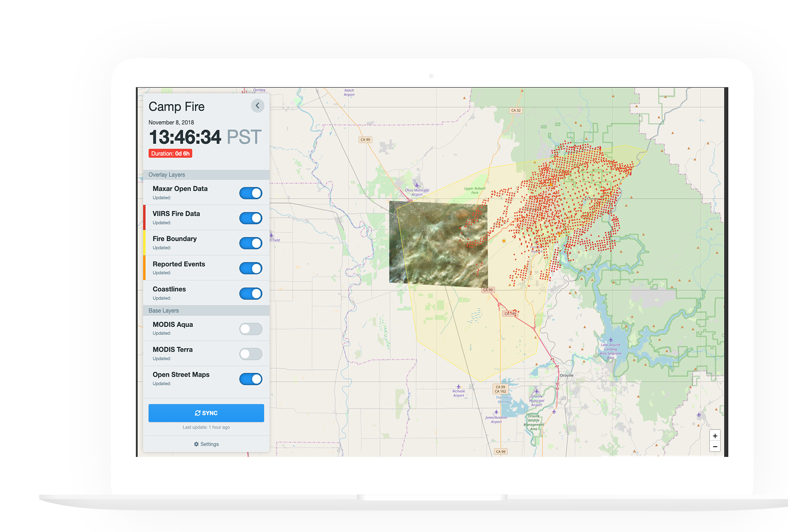Viewport: 788px width, 532px height.
Task: Switch off the Coastlines layer
Action: 251,293
